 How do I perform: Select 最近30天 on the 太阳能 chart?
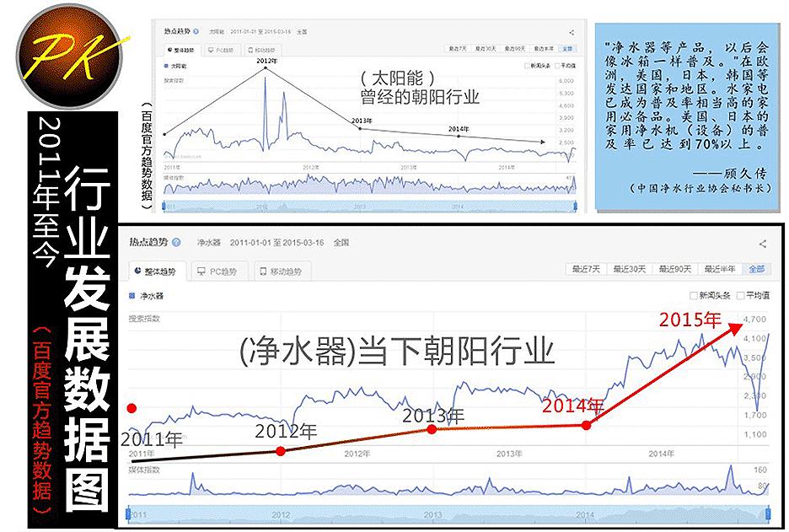click(x=486, y=49)
